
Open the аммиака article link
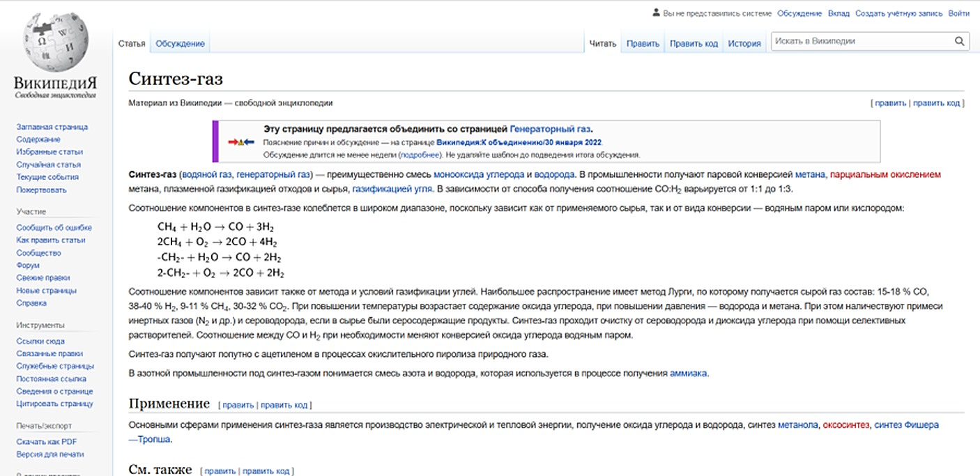[688, 374]
